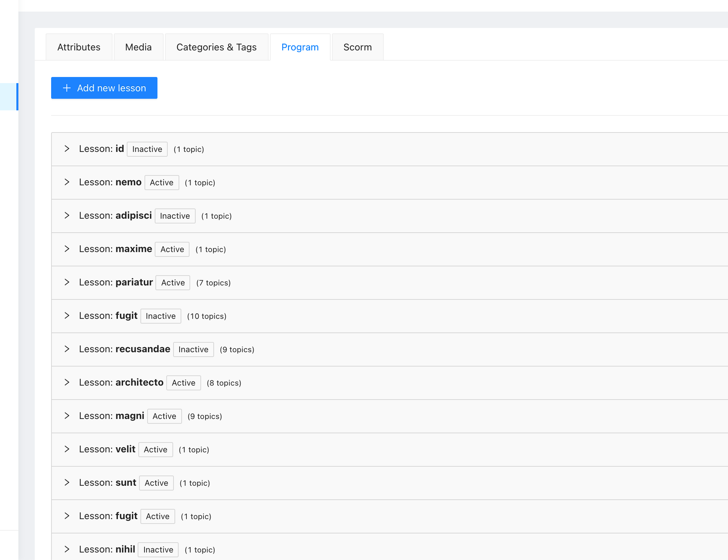The image size is (728, 560).
Task: Expand the Lesson: nihil row
Action: (x=67, y=549)
